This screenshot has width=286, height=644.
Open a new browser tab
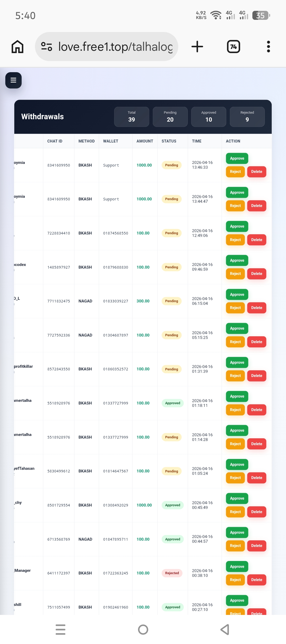[197, 47]
